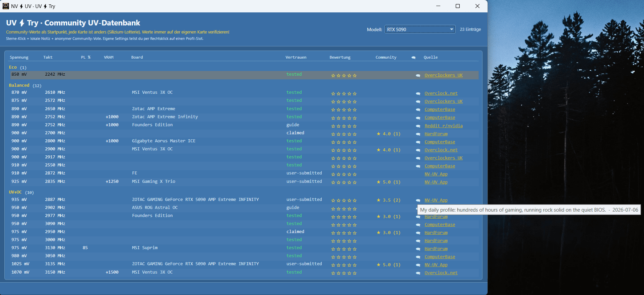
Task: Select the second star on the ASUS ROG Astral OC row
Action: pyautogui.click(x=338, y=209)
